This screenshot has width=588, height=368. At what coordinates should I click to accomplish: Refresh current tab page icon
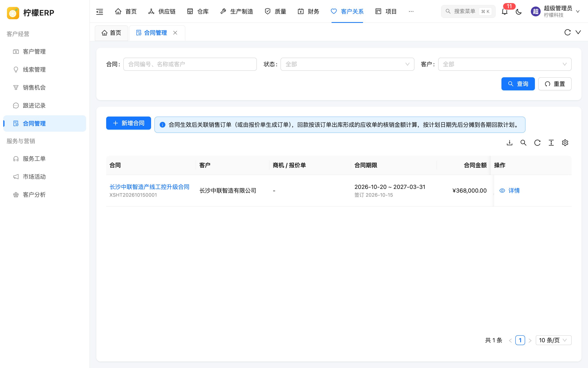(567, 32)
